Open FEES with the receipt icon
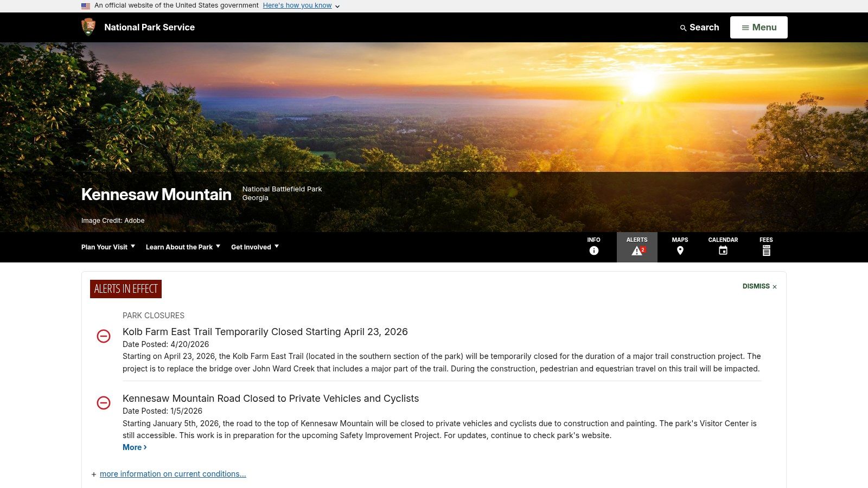Image resolution: width=868 pixels, height=488 pixels. click(766, 250)
